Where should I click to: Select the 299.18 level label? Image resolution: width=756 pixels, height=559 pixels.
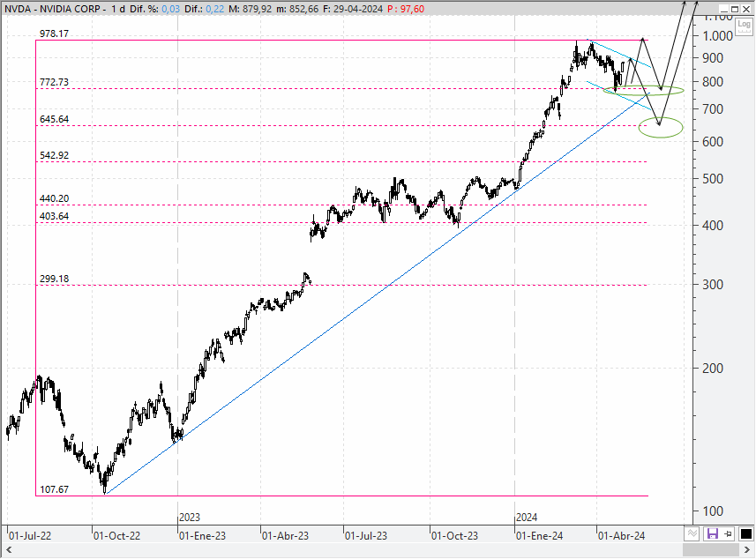click(54, 279)
